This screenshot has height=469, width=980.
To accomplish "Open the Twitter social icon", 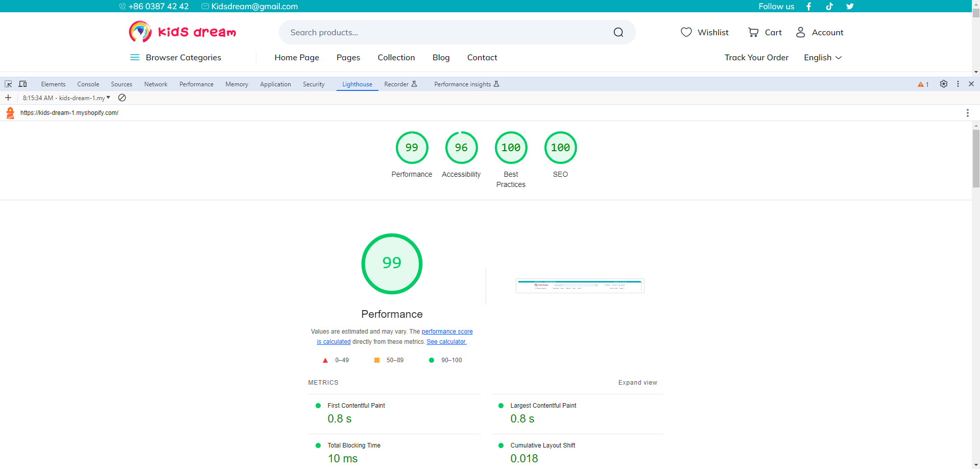I will point(850,6).
